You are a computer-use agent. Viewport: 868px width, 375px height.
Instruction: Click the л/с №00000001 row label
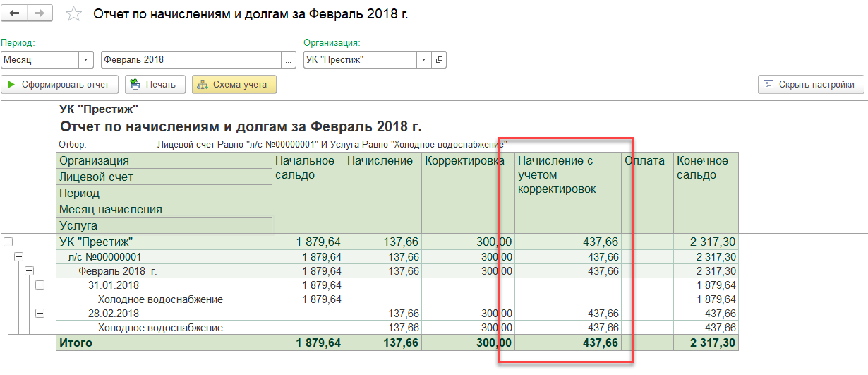[104, 257]
